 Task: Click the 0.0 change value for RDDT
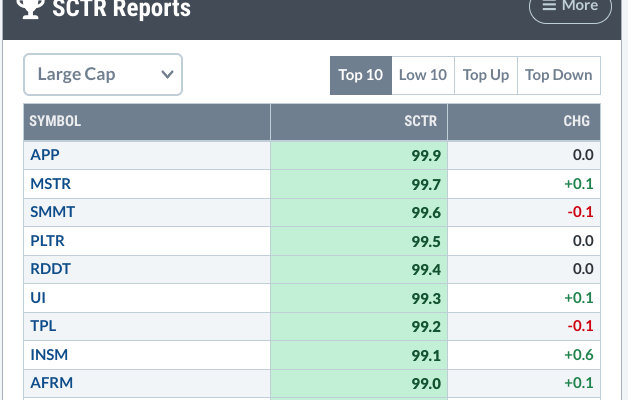point(583,269)
